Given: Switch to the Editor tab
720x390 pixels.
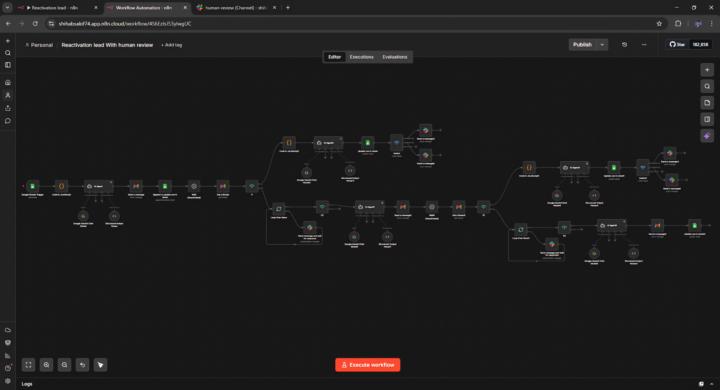Looking at the screenshot, I should tap(334, 57).
